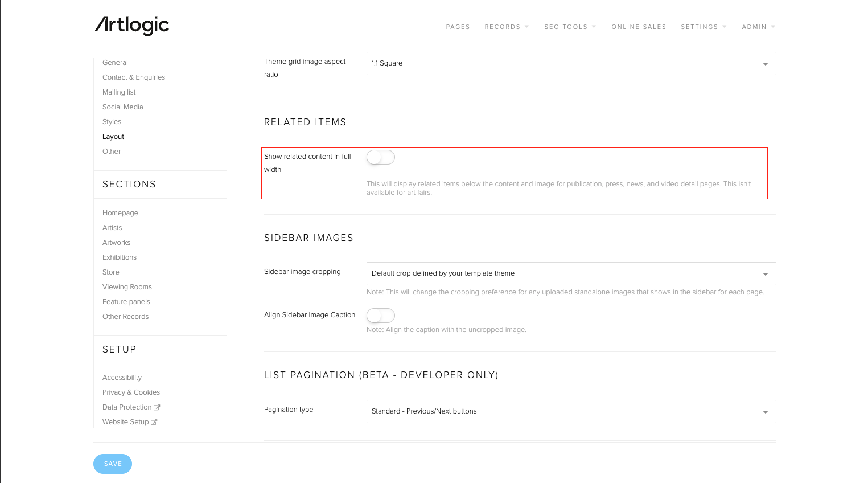This screenshot has width=868, height=483.
Task: Expand the Admin menu
Action: [758, 27]
